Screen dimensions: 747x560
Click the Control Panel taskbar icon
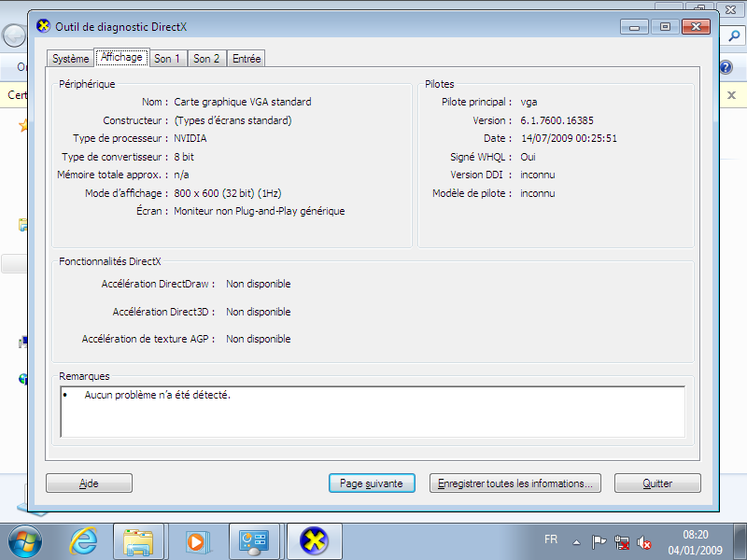point(254,540)
